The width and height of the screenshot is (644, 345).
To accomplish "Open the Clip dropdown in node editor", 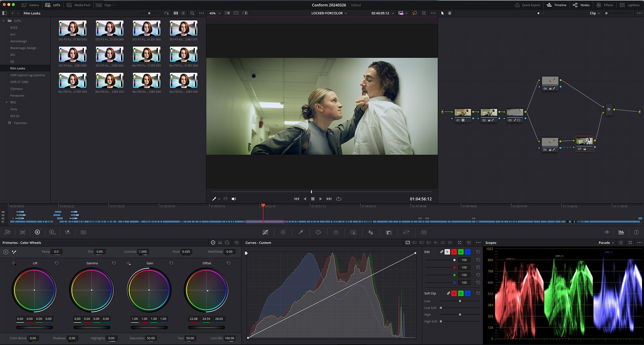I will coord(595,13).
